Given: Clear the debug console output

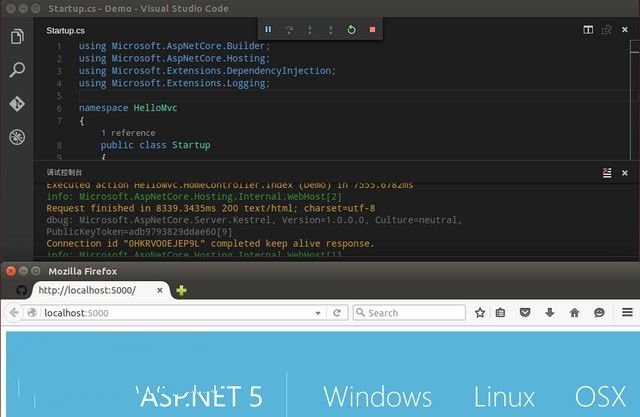Looking at the screenshot, I should (607, 173).
